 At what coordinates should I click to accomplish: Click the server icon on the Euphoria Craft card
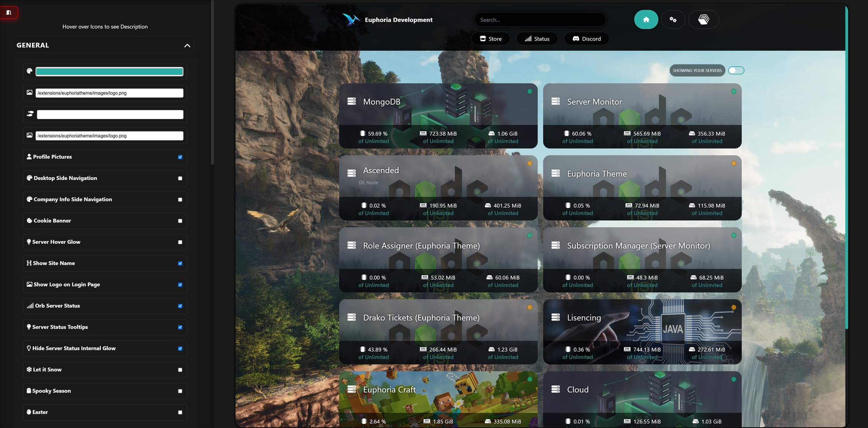352,390
